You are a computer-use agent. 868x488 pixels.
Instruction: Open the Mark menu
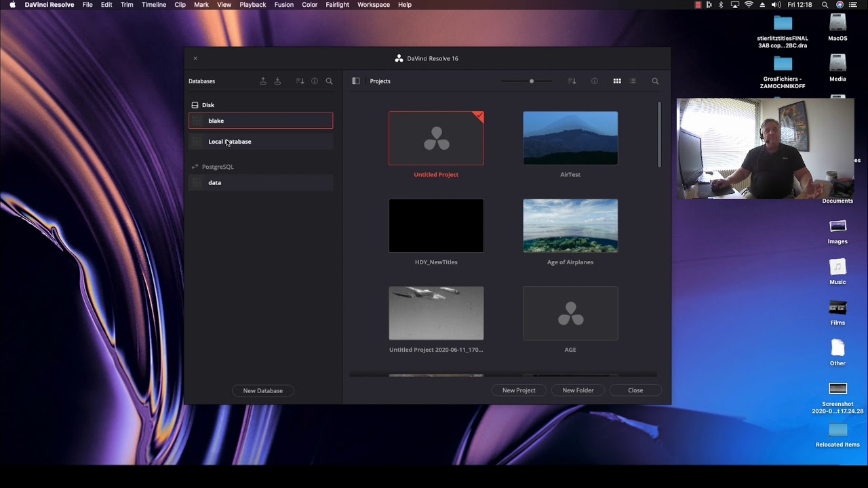(x=201, y=5)
